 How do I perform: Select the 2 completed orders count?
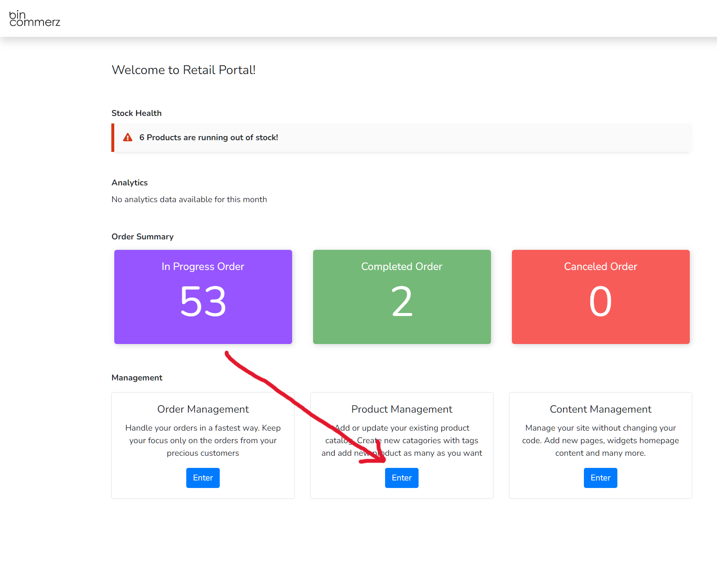pyautogui.click(x=401, y=301)
